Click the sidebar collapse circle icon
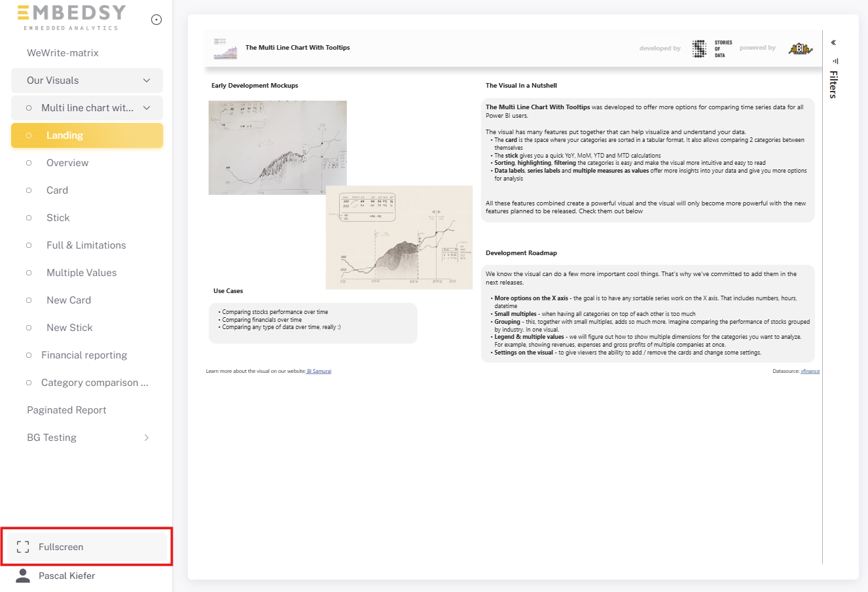Image resolution: width=868 pixels, height=592 pixels. (156, 20)
